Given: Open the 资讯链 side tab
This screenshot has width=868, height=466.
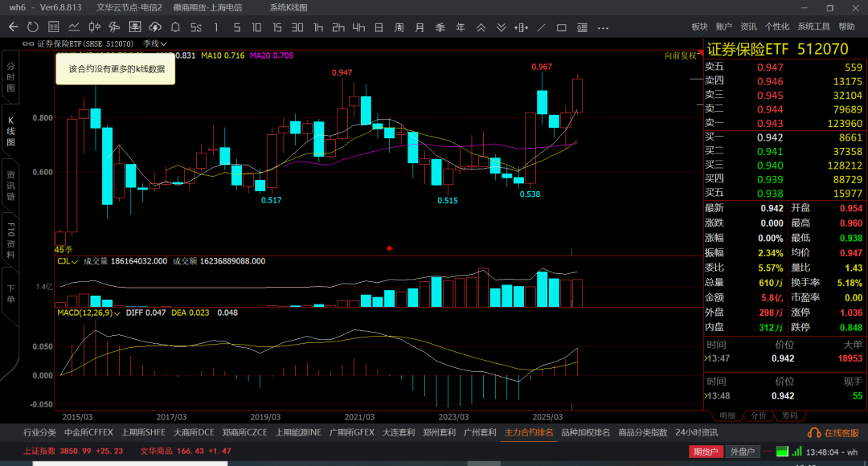Looking at the screenshot, I should (10, 186).
